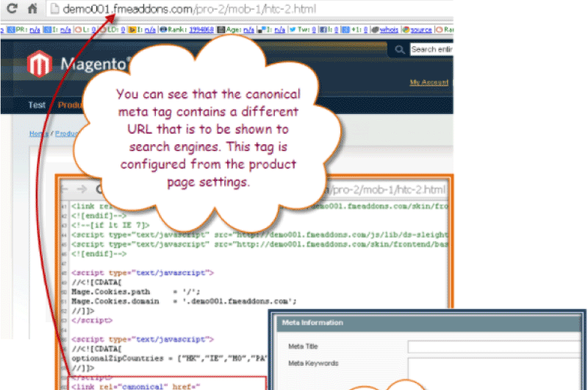Select the Mage.Cookies.domain source line

pos(184,302)
